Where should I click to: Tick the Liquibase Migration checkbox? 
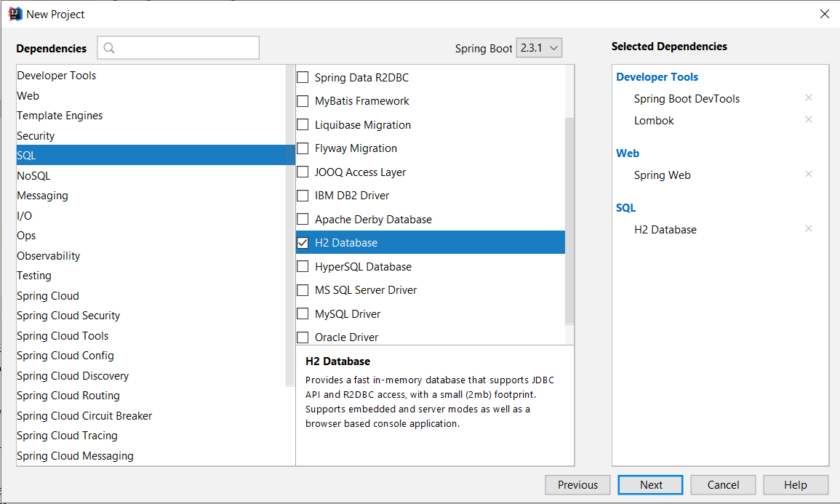pyautogui.click(x=303, y=125)
